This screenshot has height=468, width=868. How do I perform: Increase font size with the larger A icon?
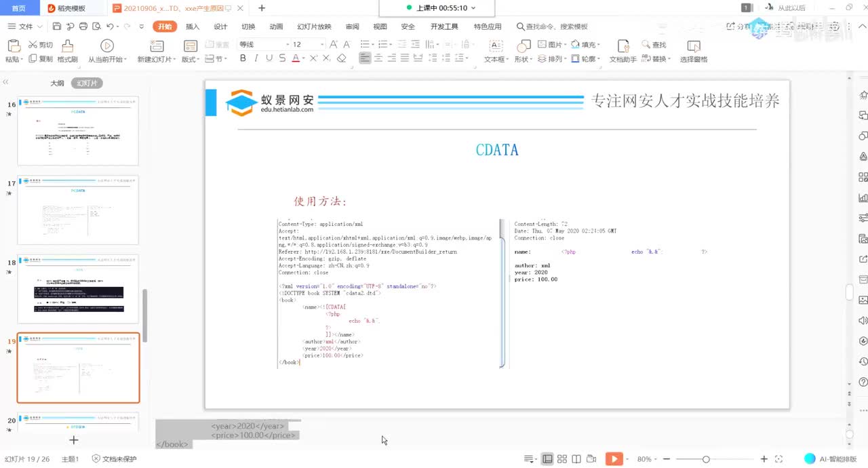point(333,44)
